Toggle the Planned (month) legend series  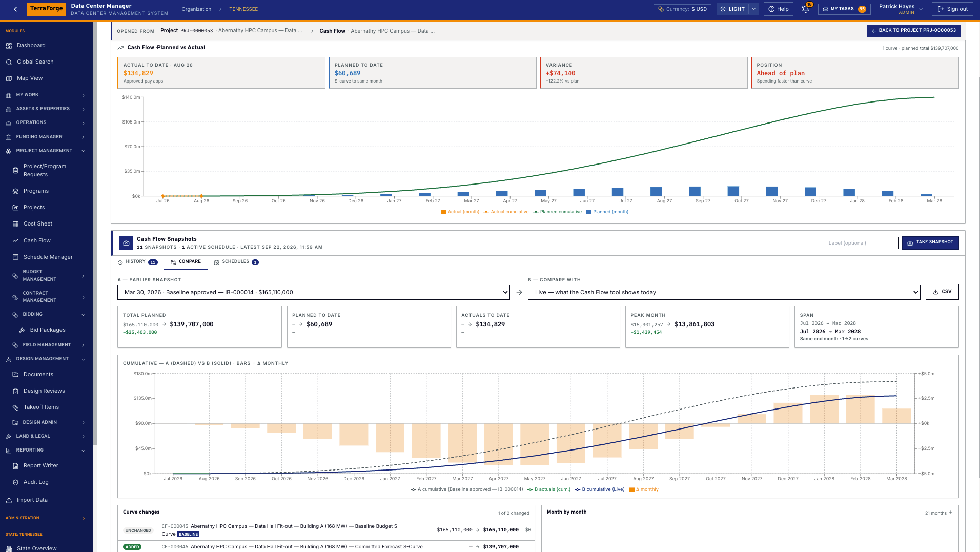pos(607,212)
